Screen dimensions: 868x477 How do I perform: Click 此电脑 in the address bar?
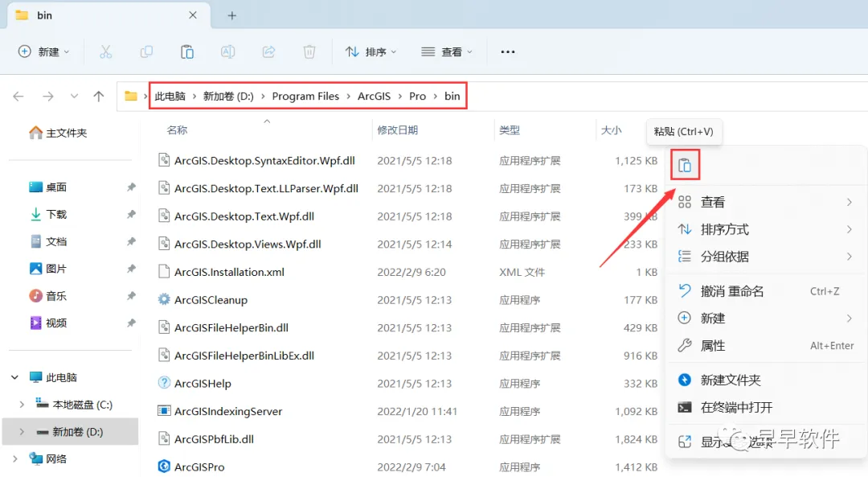(170, 97)
